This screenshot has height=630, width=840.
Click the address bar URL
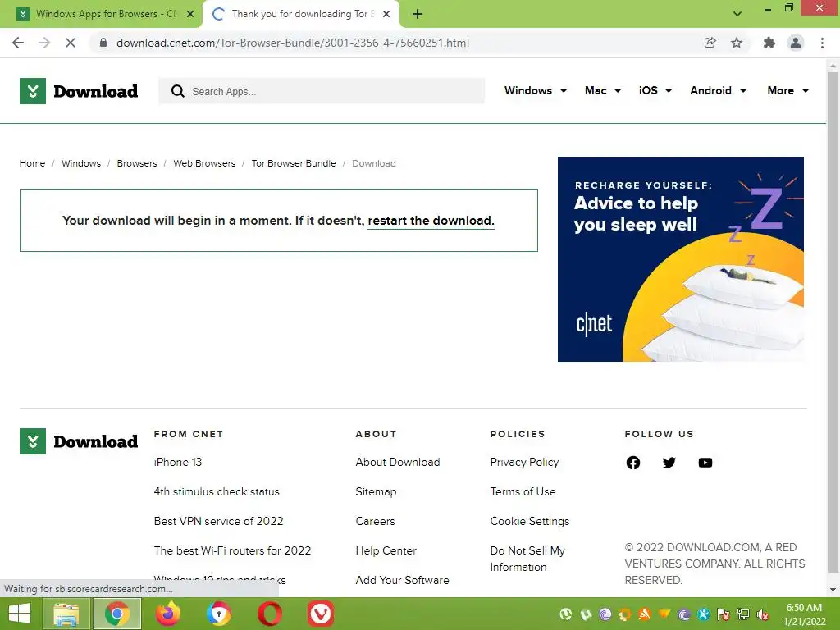[x=293, y=43]
